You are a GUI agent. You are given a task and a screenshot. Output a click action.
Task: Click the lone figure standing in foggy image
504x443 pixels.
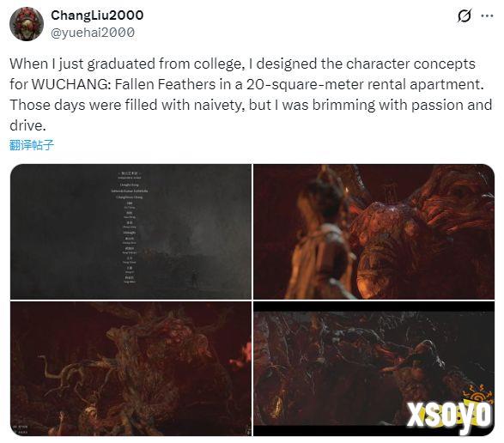pos(194,278)
